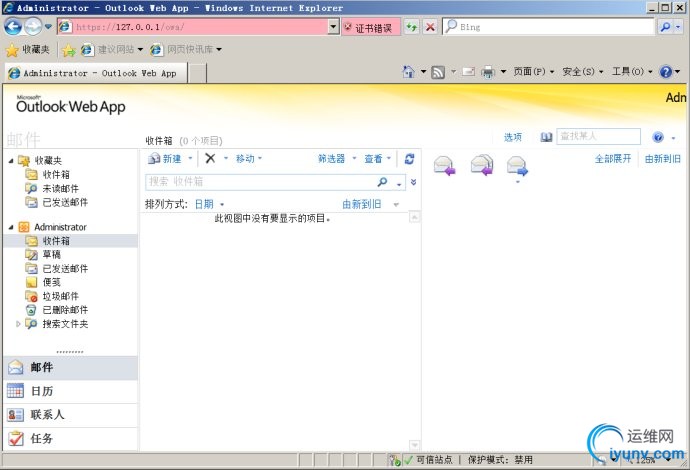Select Unread Mail (未读邮件) folder
Viewport: 690px width, 470px height.
coord(60,189)
